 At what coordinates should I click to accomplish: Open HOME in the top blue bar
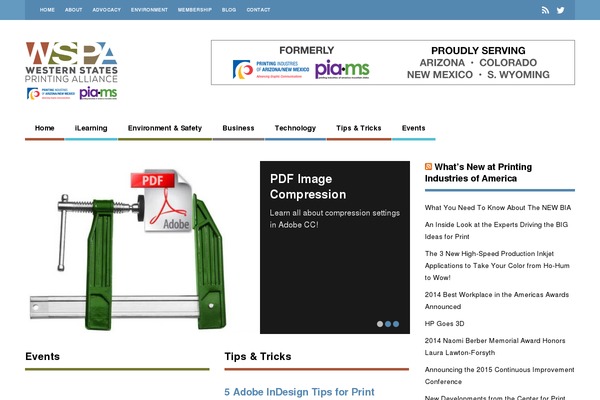47,10
